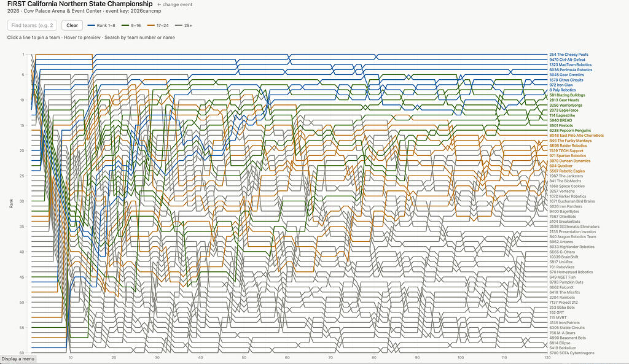This screenshot has height=364, width=629.
Task: Click the 581 Blazing Bulldogs label
Action: tap(567, 95)
